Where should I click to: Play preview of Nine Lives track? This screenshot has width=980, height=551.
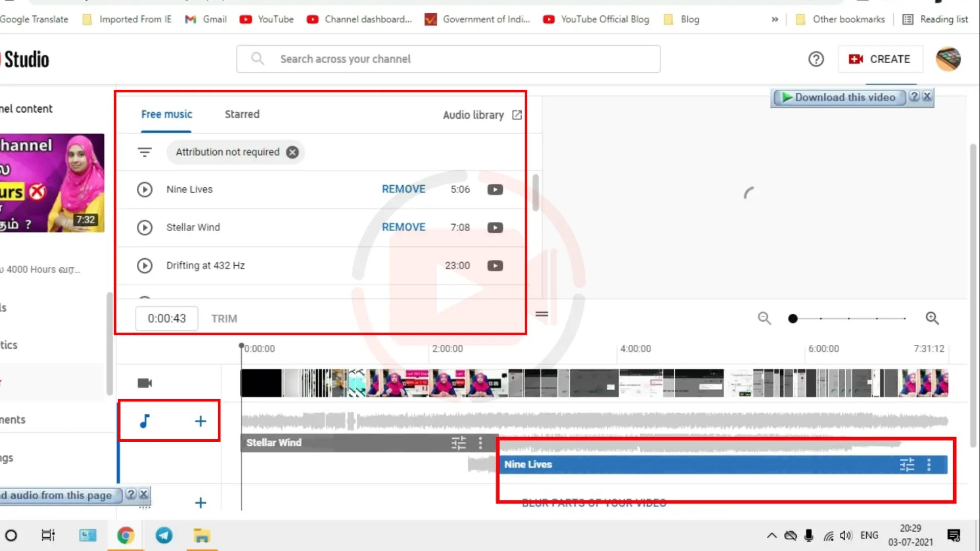point(144,189)
